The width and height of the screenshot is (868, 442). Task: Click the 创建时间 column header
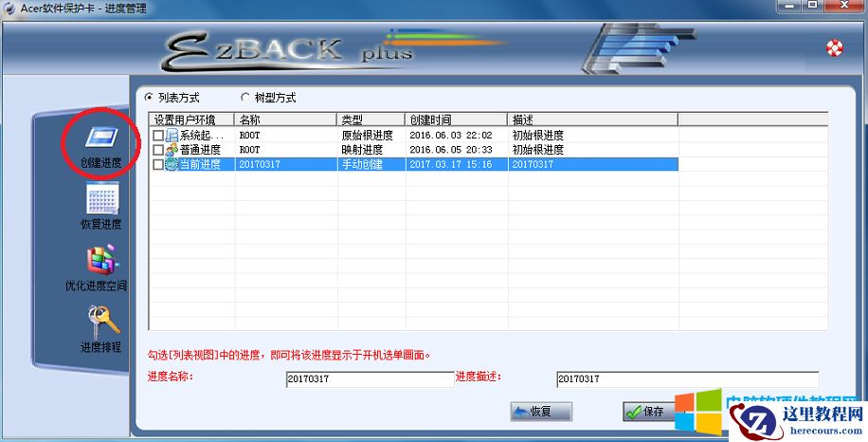tap(457, 120)
